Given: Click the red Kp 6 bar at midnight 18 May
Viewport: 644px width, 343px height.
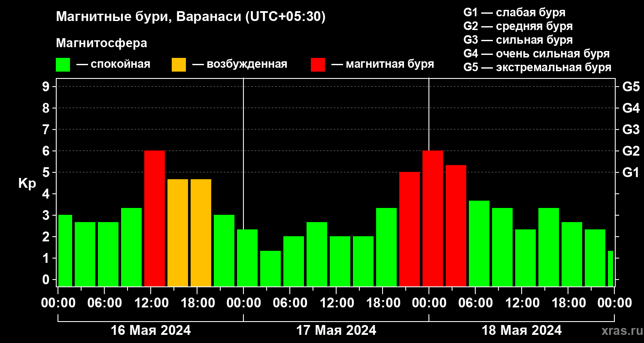Looking at the screenshot, I should click(x=433, y=219).
